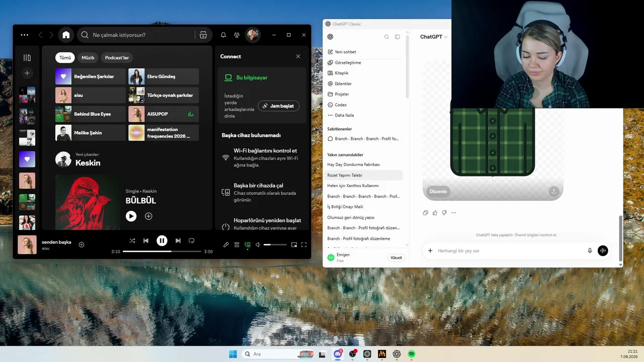Go to Spotify Home
This screenshot has width=644, height=362.
pos(66,35)
